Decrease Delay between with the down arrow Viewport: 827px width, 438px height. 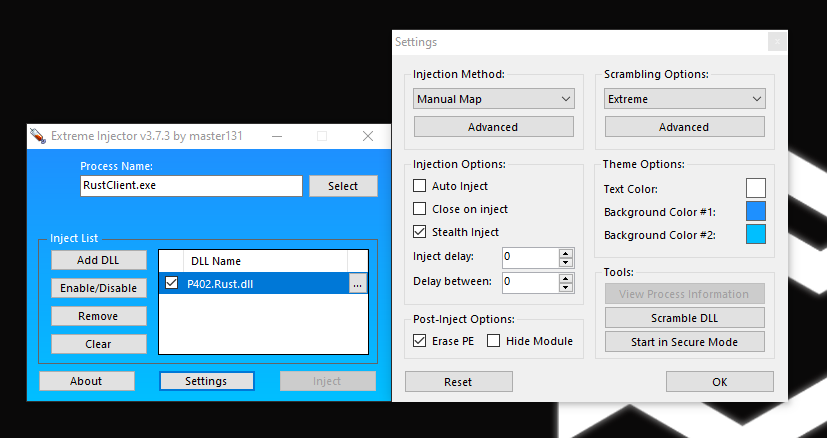click(x=565, y=287)
